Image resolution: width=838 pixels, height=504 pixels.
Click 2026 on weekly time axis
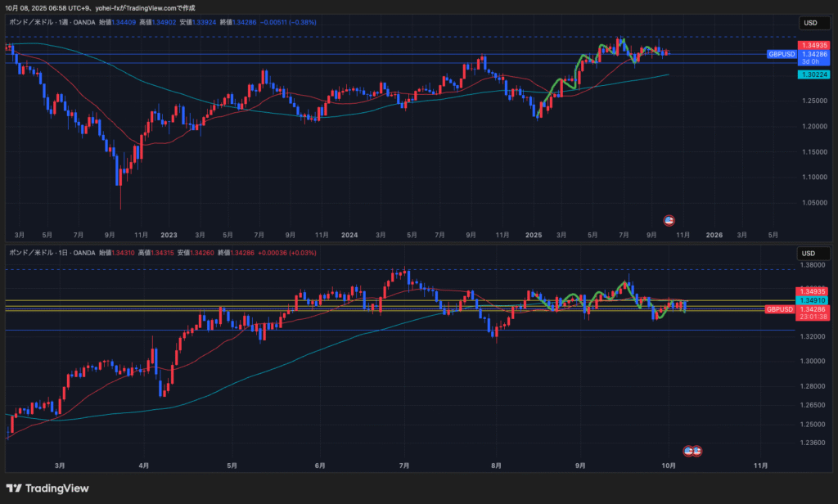(x=714, y=234)
